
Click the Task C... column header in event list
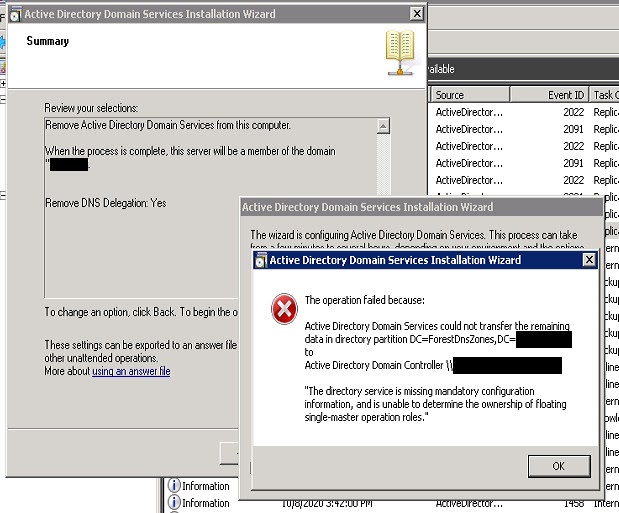(604, 95)
